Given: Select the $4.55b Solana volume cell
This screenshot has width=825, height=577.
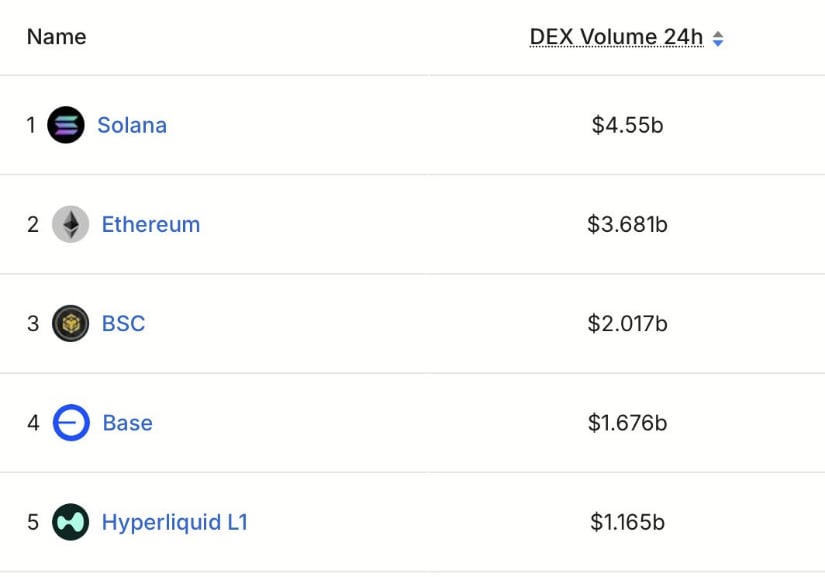Looking at the screenshot, I should [627, 125].
